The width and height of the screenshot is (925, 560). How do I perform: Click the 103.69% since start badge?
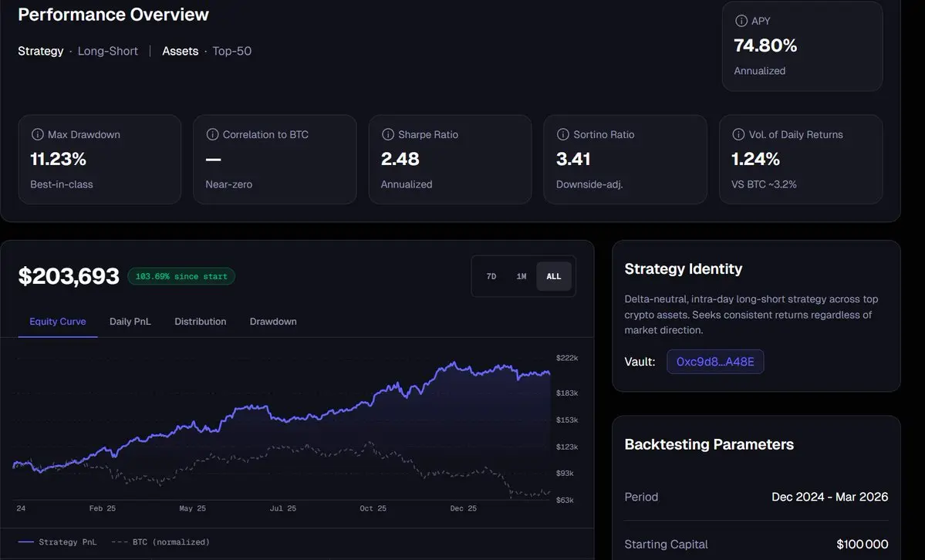point(181,276)
